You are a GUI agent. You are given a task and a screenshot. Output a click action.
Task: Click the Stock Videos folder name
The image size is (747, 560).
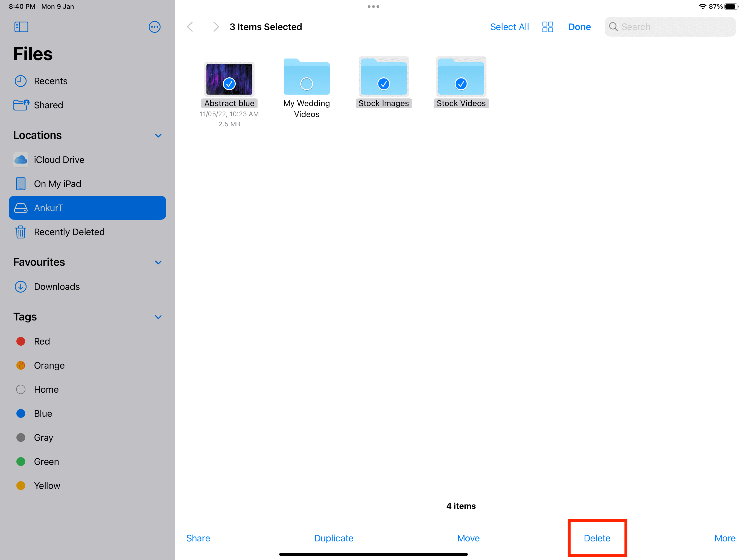point(461,103)
